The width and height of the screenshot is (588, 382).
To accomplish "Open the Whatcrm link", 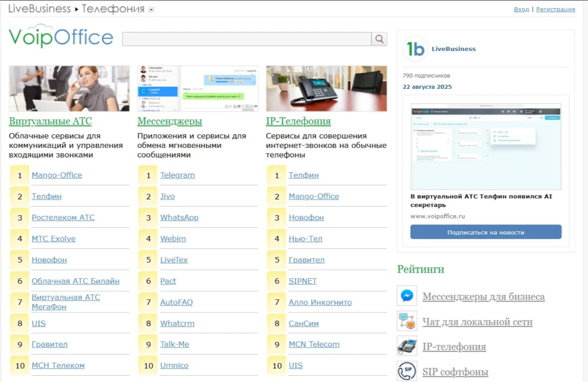I will click(x=177, y=323).
